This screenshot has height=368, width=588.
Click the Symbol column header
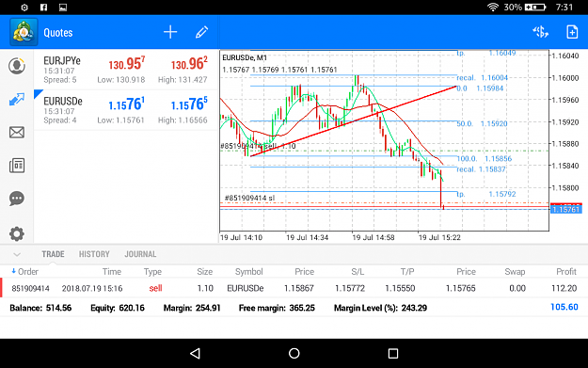click(249, 272)
